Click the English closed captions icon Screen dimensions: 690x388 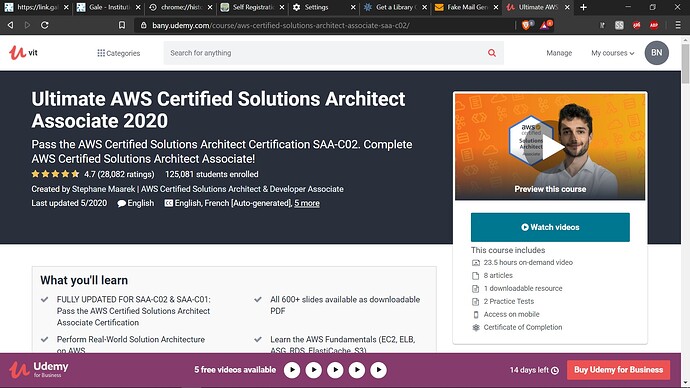[169, 203]
